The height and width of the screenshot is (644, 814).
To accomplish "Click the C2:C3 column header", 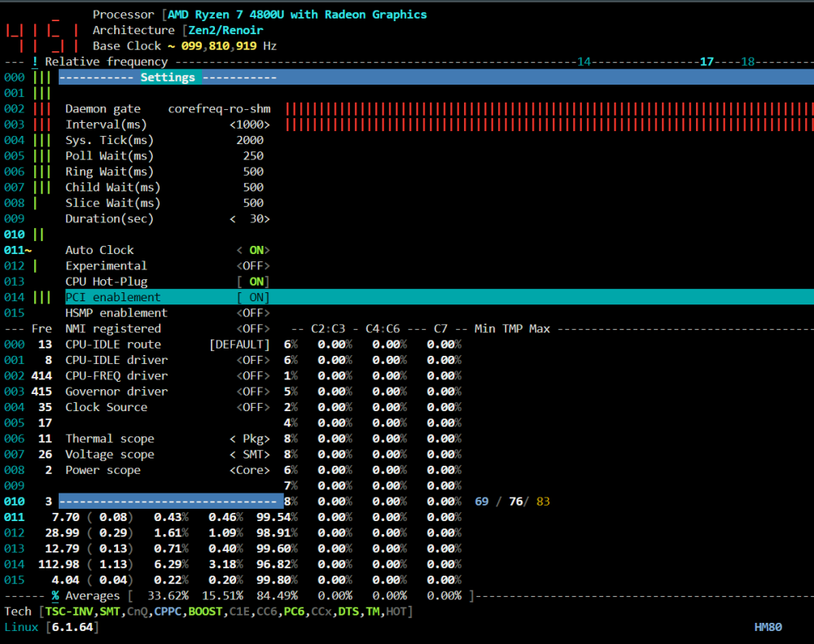I will (x=328, y=329).
